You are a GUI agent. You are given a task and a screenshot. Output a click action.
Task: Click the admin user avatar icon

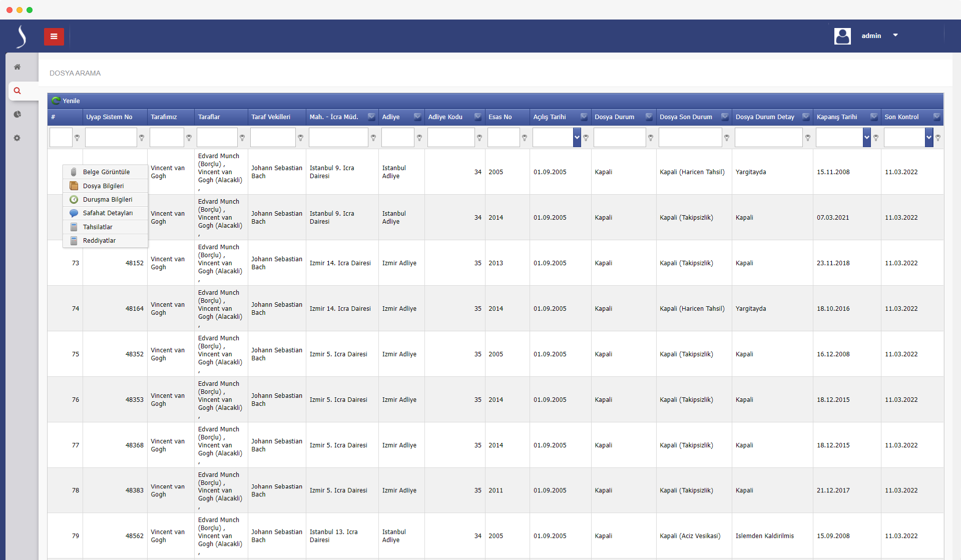842,36
